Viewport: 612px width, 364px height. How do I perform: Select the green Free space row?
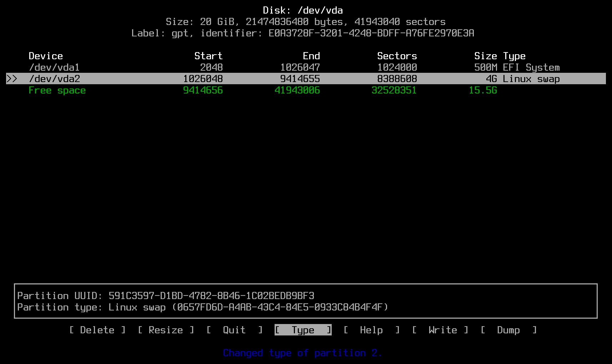click(x=306, y=90)
